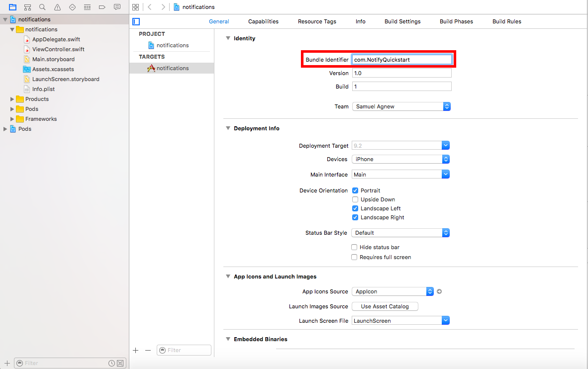588x369 pixels.
Task: Click the Version field showing 1.0
Action: [401, 73]
